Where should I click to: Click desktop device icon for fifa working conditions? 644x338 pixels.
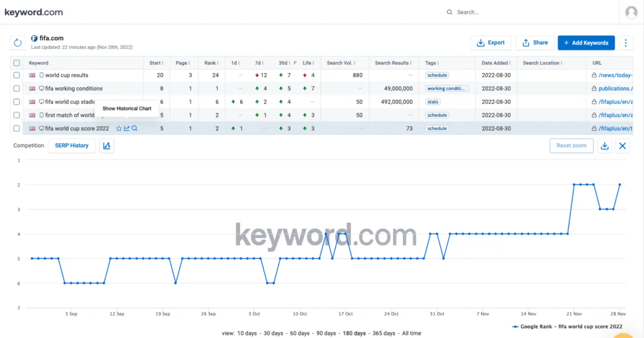41,89
